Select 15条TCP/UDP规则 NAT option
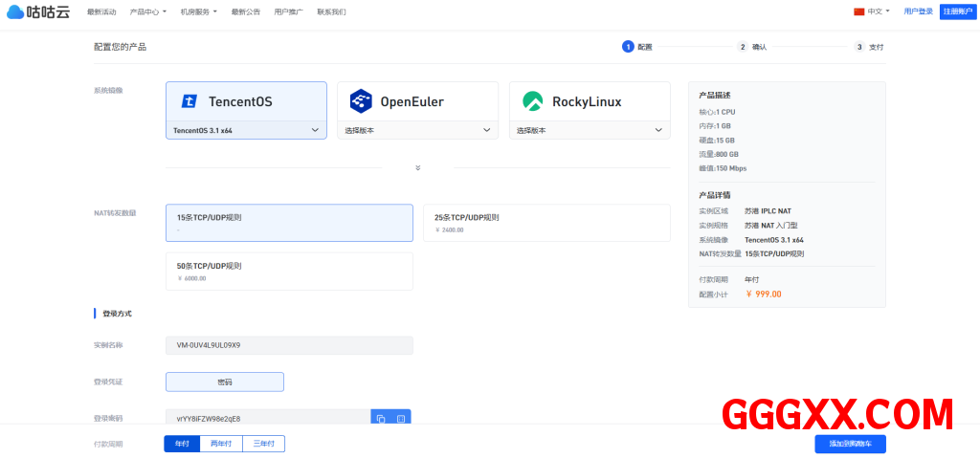 [289, 223]
